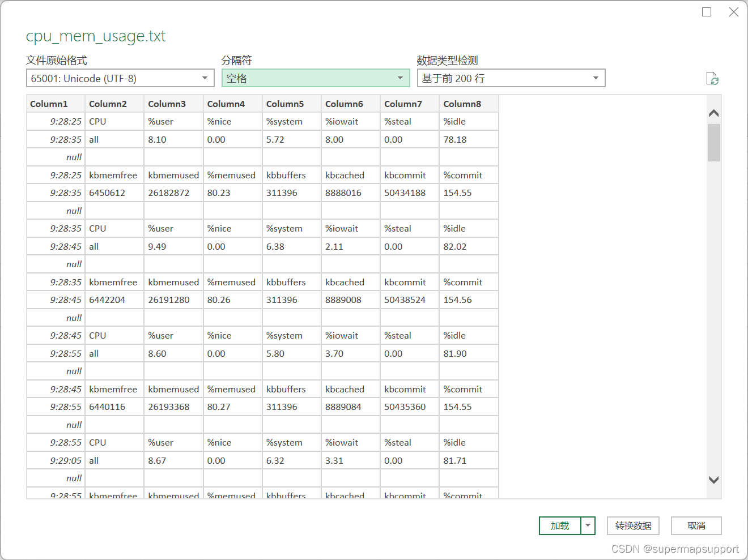
Task: Select the Column3 header
Action: point(173,104)
